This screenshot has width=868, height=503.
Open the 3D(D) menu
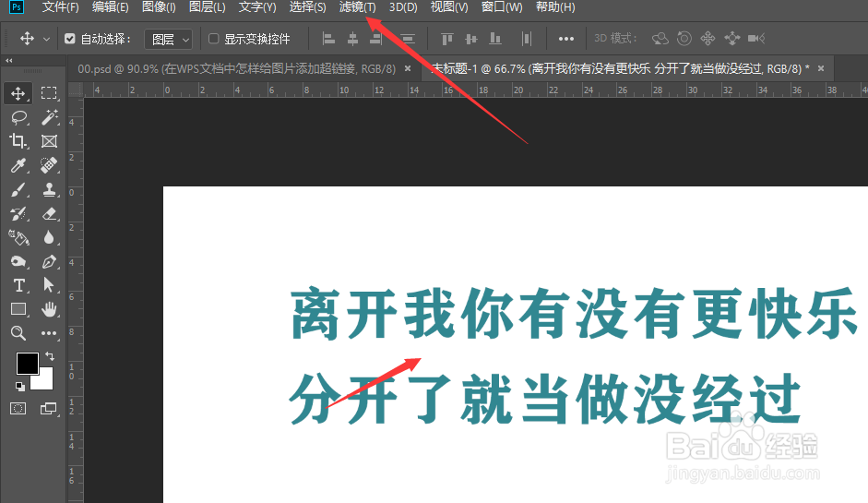click(x=403, y=7)
